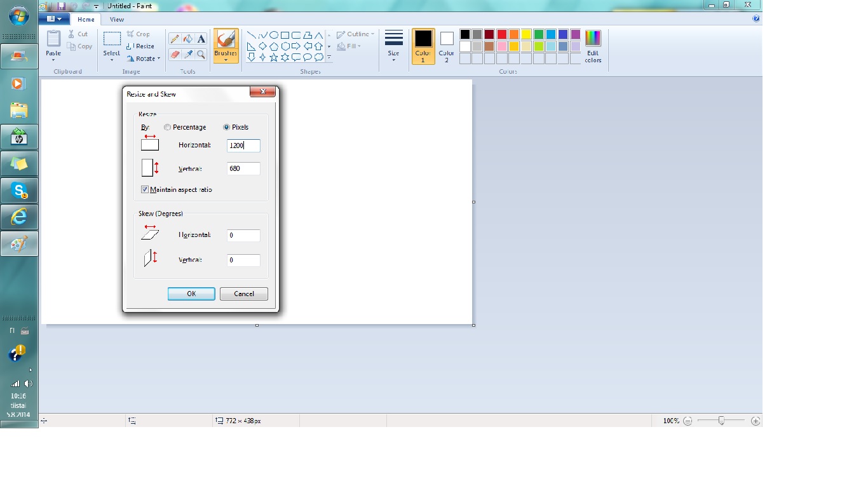This screenshot has width=868, height=488.
Task: Uncheck Maintain aspect ratio checkbox
Action: [145, 189]
